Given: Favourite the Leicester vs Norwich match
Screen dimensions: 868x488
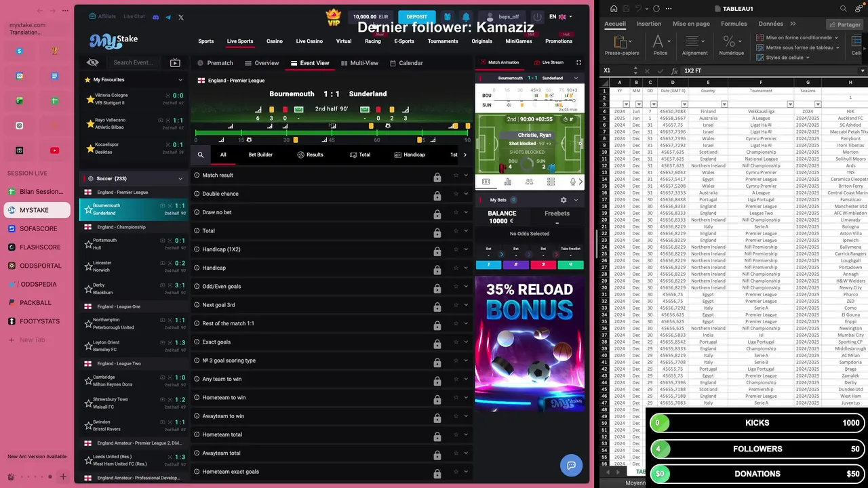Looking at the screenshot, I should coord(87,266).
